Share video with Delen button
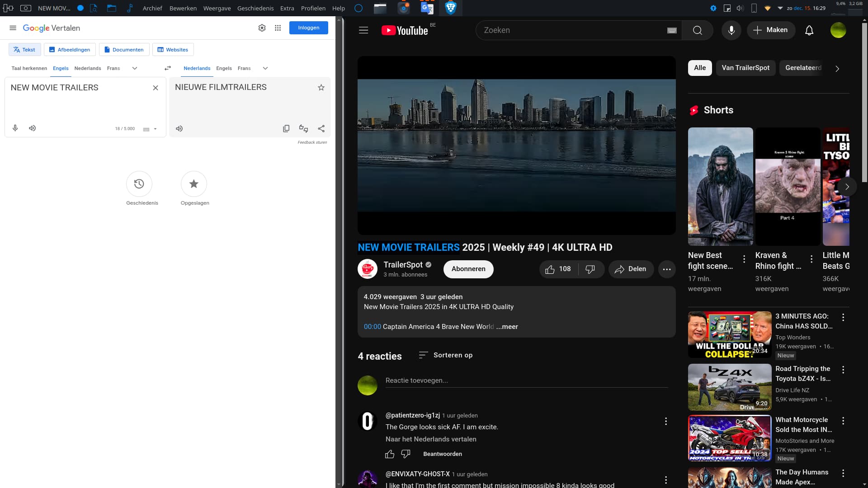Image resolution: width=868 pixels, height=488 pixels. [x=631, y=269]
